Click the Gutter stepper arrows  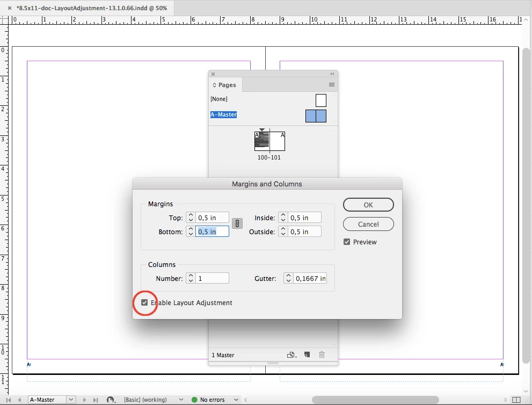[x=288, y=278]
